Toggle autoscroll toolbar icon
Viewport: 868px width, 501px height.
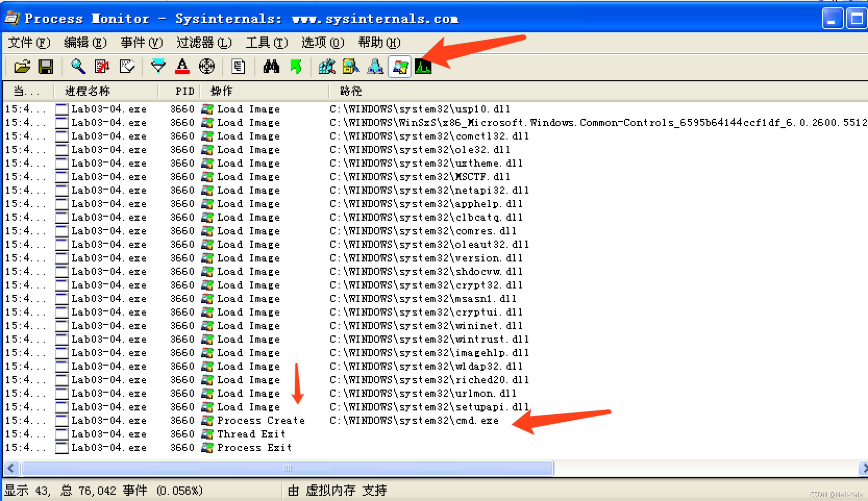[x=102, y=66]
